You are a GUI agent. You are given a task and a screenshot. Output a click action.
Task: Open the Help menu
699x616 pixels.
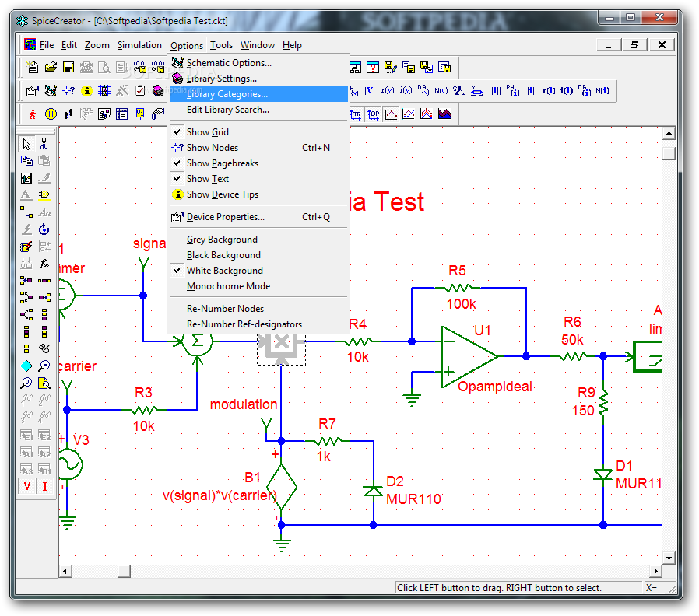pos(292,45)
